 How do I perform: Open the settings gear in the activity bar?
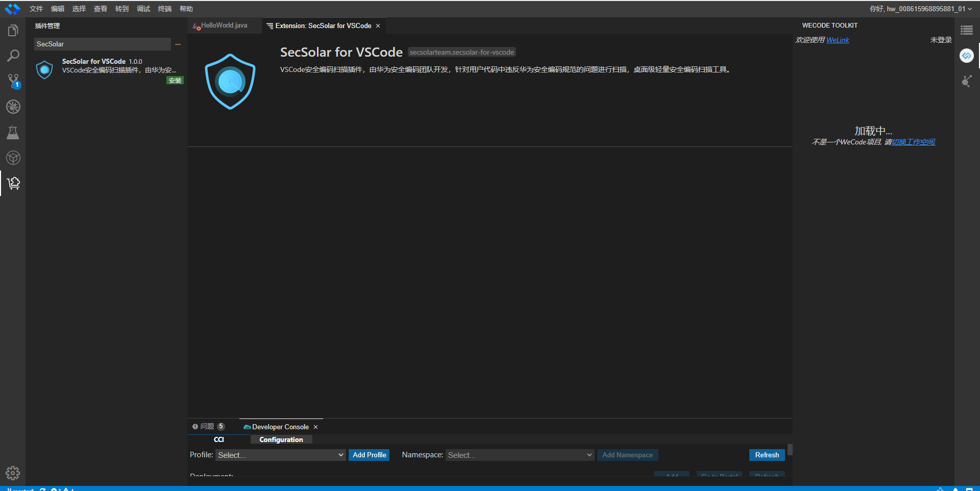tap(13, 473)
